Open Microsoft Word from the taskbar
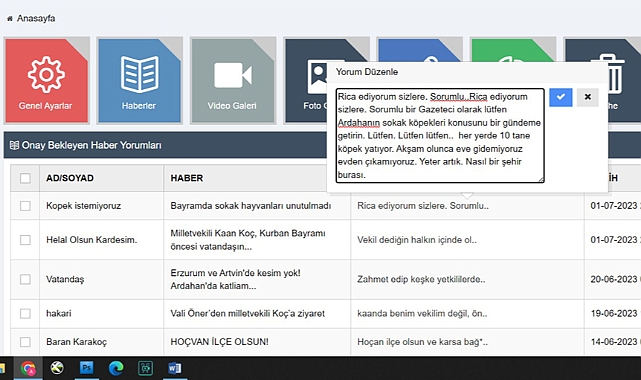 [x=175, y=368]
